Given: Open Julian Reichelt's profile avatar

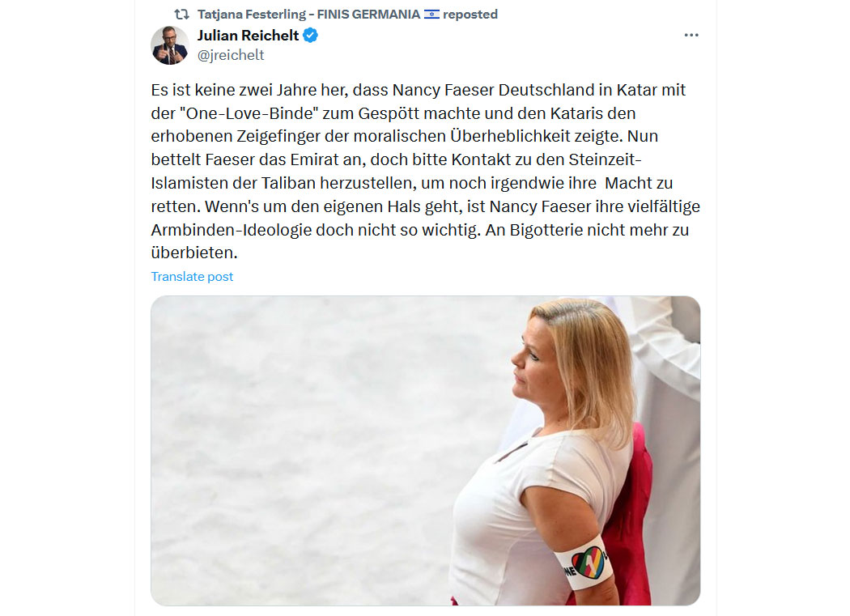Looking at the screenshot, I should pyautogui.click(x=170, y=45).
